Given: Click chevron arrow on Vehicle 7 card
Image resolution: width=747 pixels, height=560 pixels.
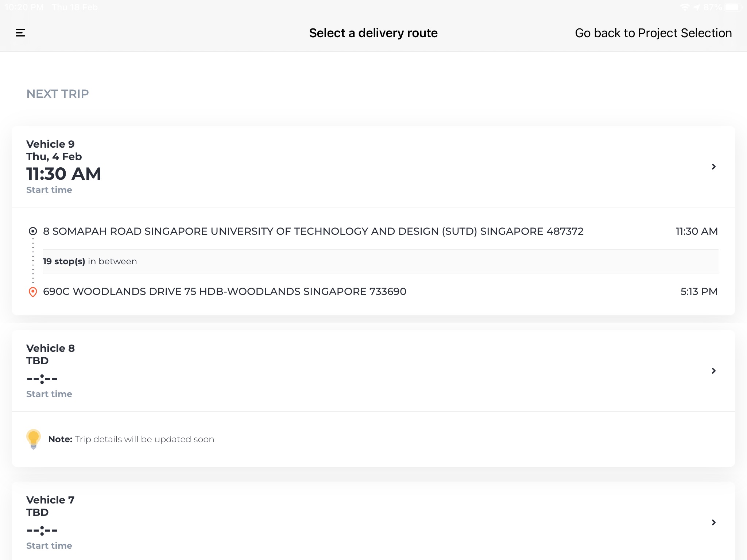Looking at the screenshot, I should [x=714, y=522].
